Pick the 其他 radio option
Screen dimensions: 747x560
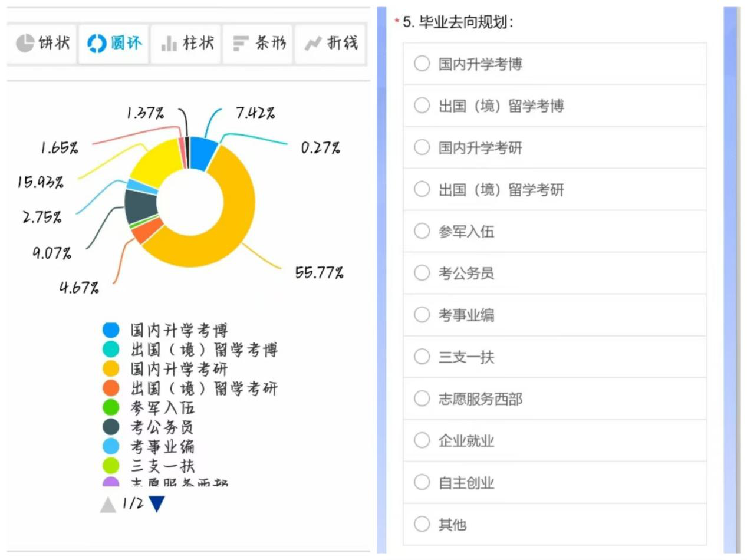422,524
